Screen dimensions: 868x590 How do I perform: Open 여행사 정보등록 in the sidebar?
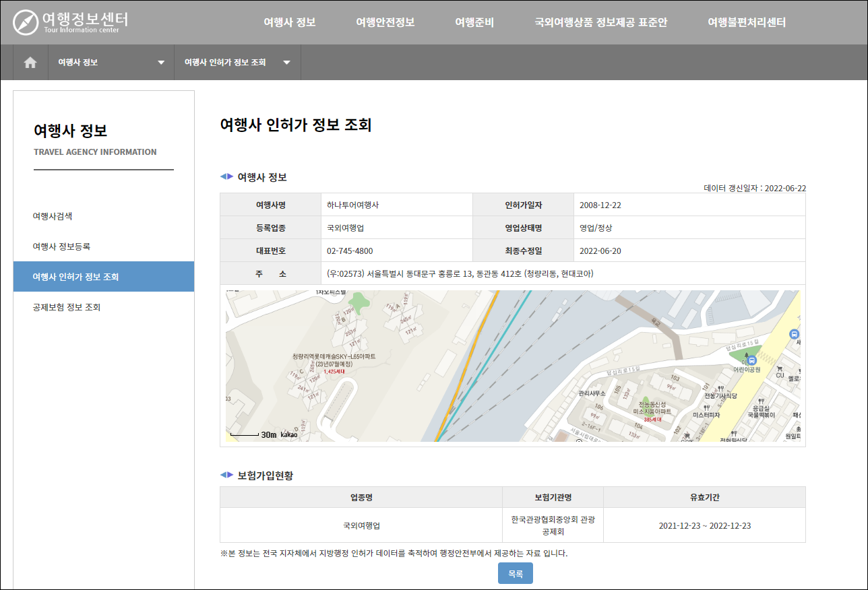tap(61, 247)
